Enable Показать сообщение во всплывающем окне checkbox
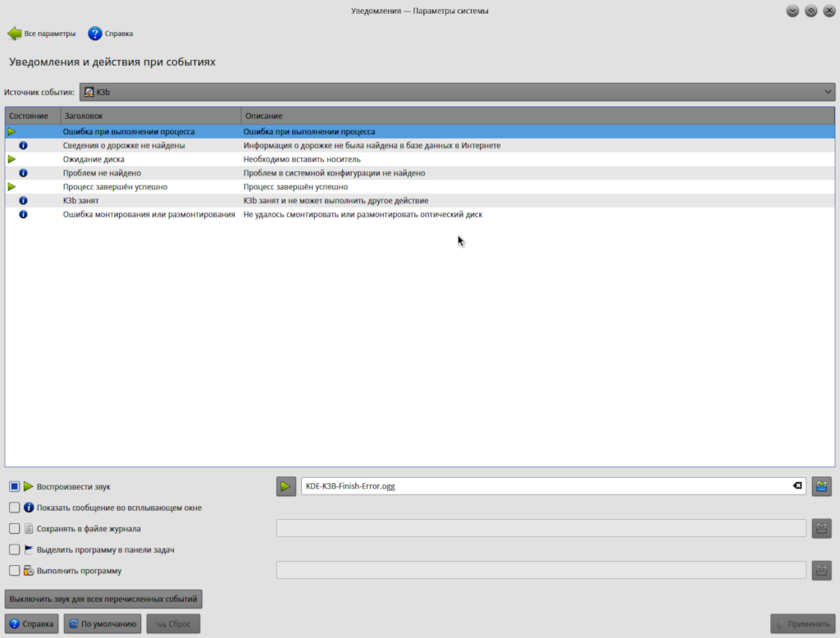 15,508
